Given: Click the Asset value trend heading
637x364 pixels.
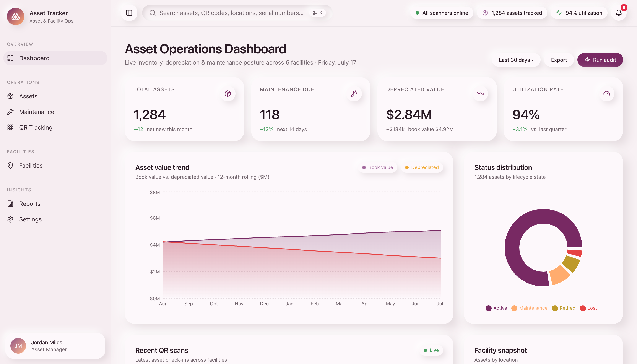Looking at the screenshot, I should [x=162, y=167].
